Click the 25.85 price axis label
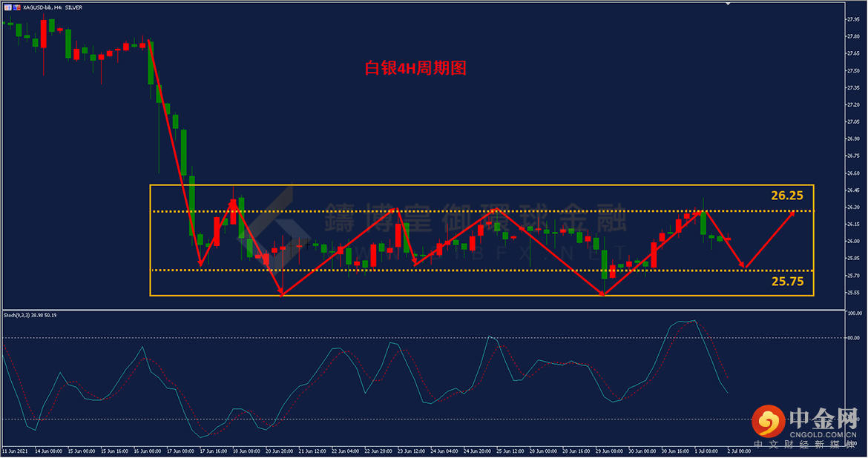Viewport: 868px width, 458px height. (853, 259)
